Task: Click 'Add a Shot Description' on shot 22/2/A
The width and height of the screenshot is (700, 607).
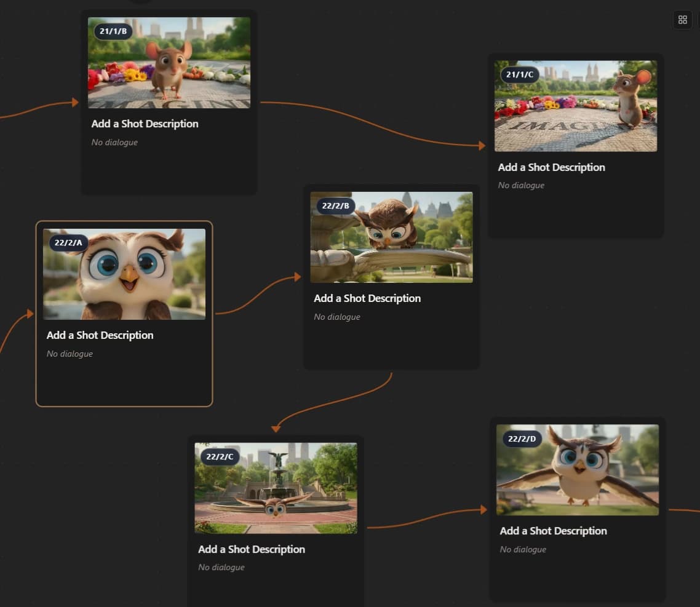Action: (x=100, y=335)
